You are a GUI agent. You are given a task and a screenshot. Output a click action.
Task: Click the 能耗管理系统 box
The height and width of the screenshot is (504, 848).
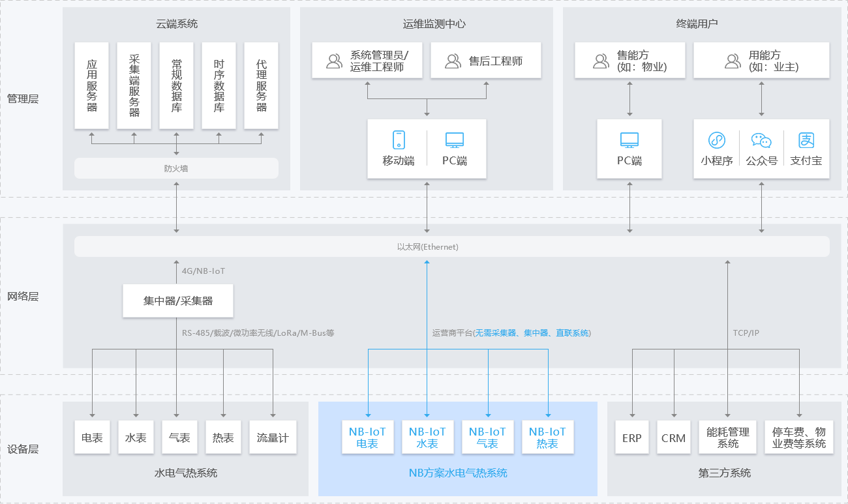pos(728,437)
